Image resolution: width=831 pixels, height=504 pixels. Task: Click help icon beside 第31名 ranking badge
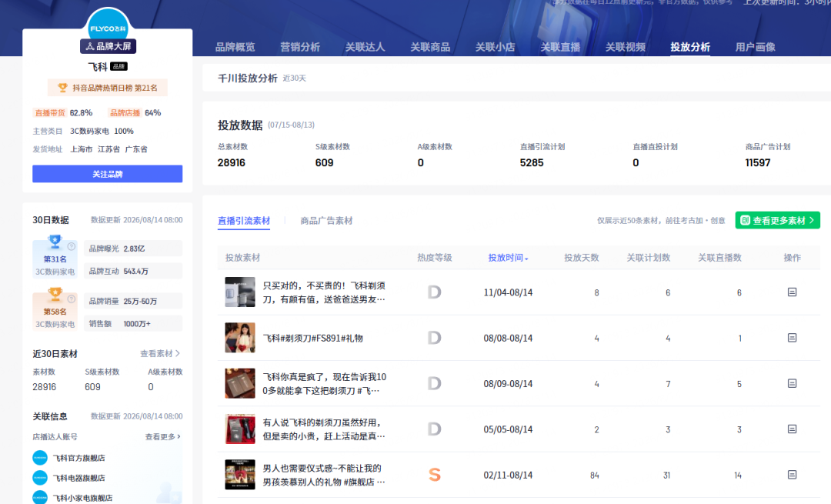tap(71, 246)
